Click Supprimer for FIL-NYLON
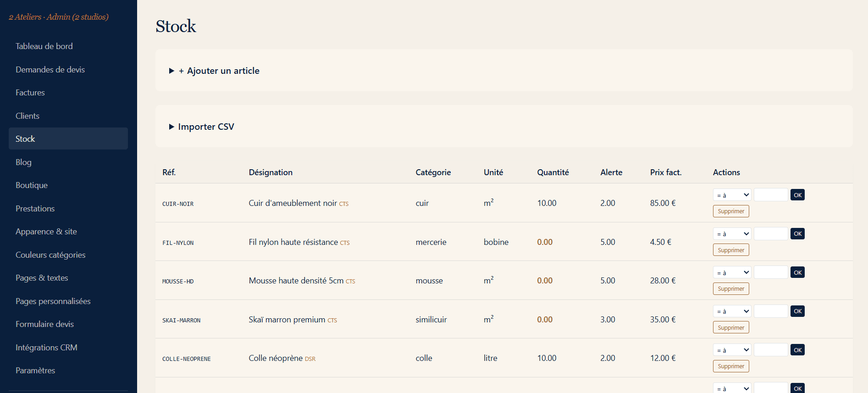 click(x=731, y=250)
